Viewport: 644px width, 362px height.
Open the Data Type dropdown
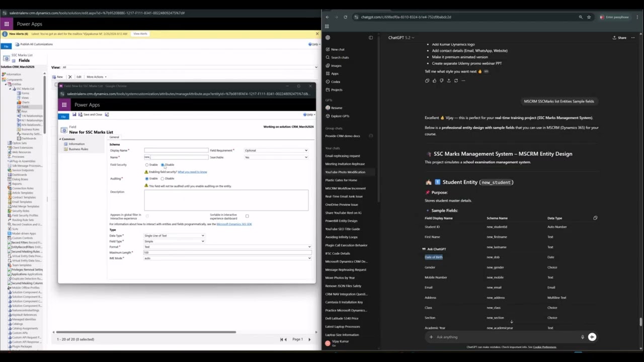tap(174, 236)
